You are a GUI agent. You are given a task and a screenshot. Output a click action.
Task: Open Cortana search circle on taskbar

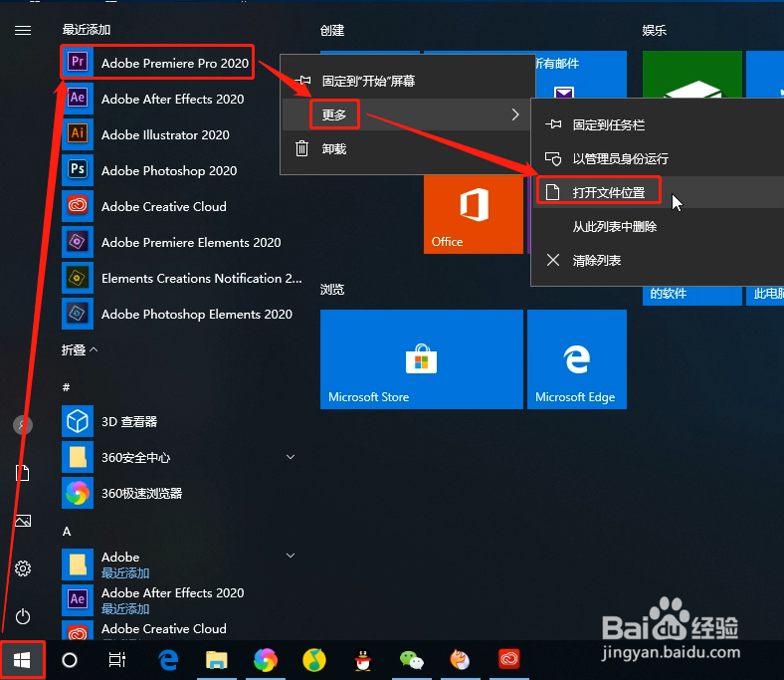tap(70, 660)
